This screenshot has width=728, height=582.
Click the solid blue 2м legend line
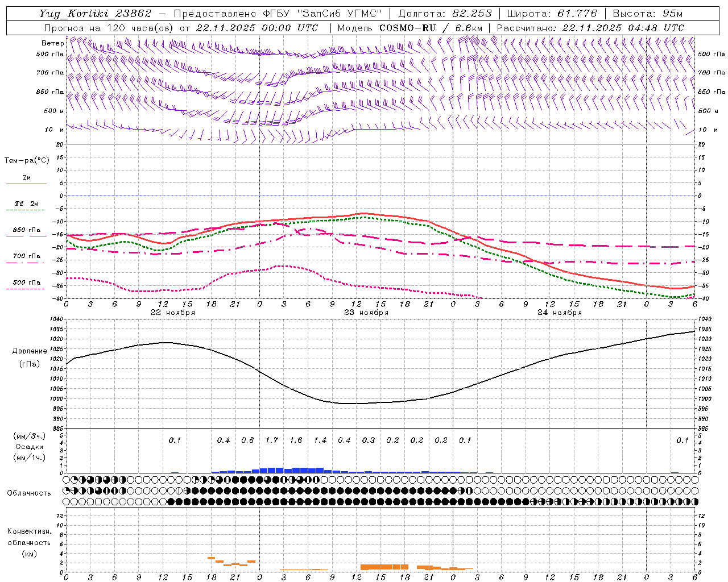pyautogui.click(x=26, y=184)
